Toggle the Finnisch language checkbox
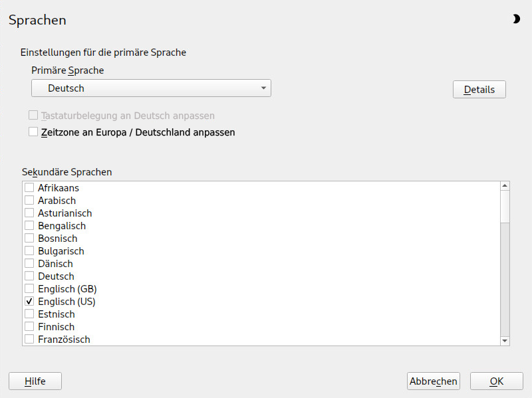532x398 pixels. pos(29,327)
